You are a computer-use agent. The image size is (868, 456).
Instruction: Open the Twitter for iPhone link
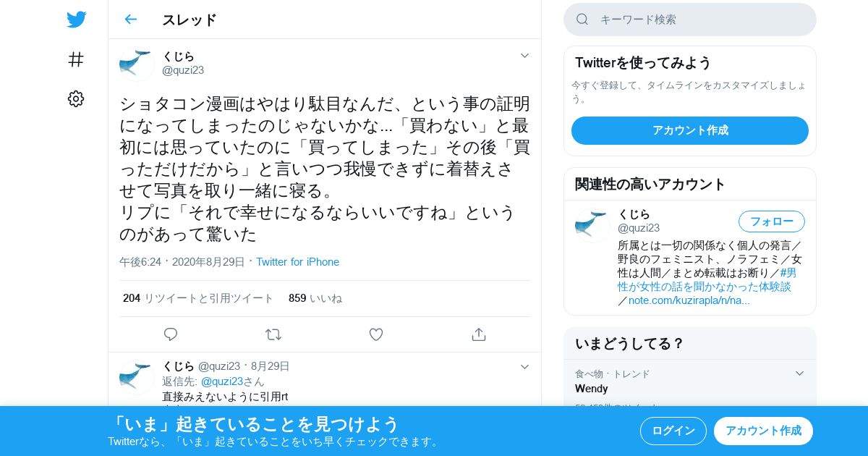pyautogui.click(x=297, y=262)
